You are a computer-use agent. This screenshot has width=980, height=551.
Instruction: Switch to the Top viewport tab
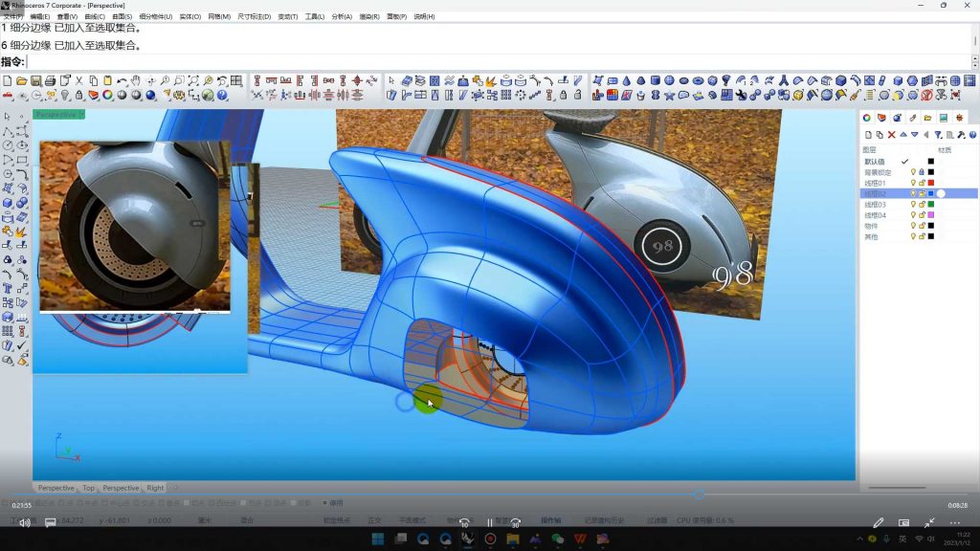[88, 488]
